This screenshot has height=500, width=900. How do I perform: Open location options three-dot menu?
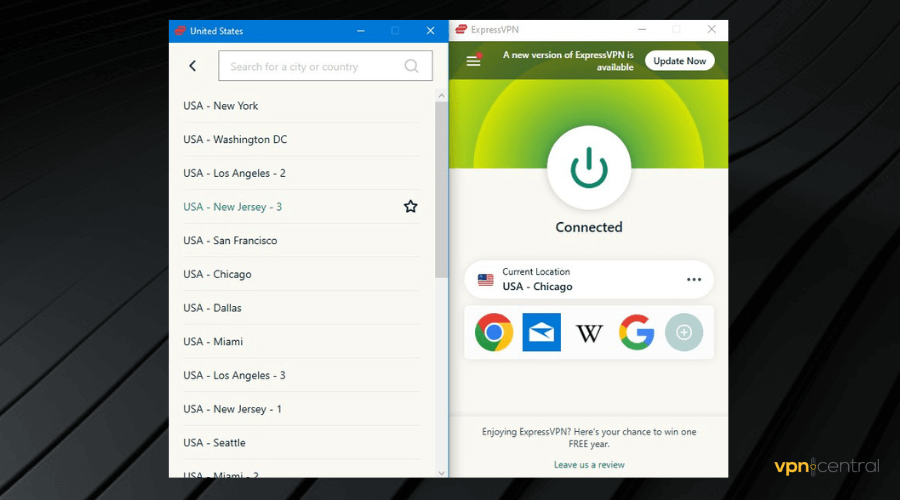tap(694, 280)
